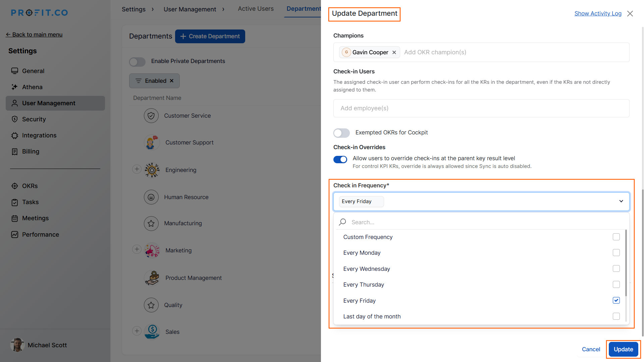Collapse the Check in Frequency dropdown chevron

pos(621,201)
